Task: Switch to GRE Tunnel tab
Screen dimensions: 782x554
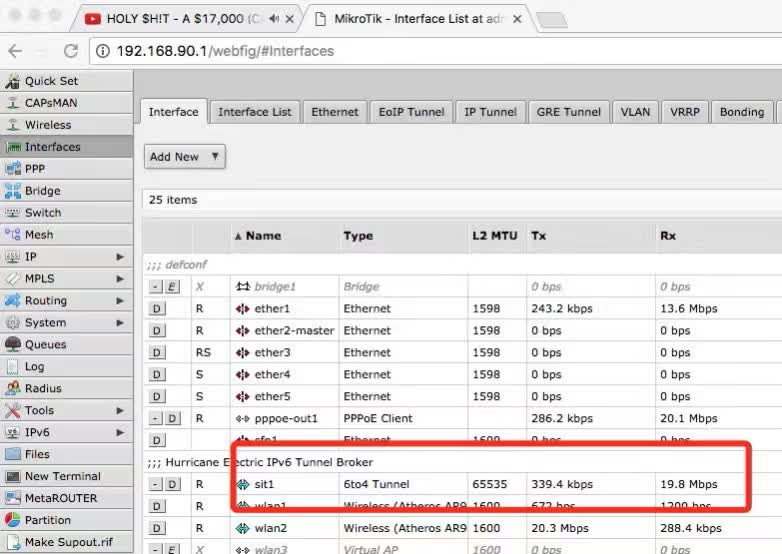Action: tap(569, 112)
